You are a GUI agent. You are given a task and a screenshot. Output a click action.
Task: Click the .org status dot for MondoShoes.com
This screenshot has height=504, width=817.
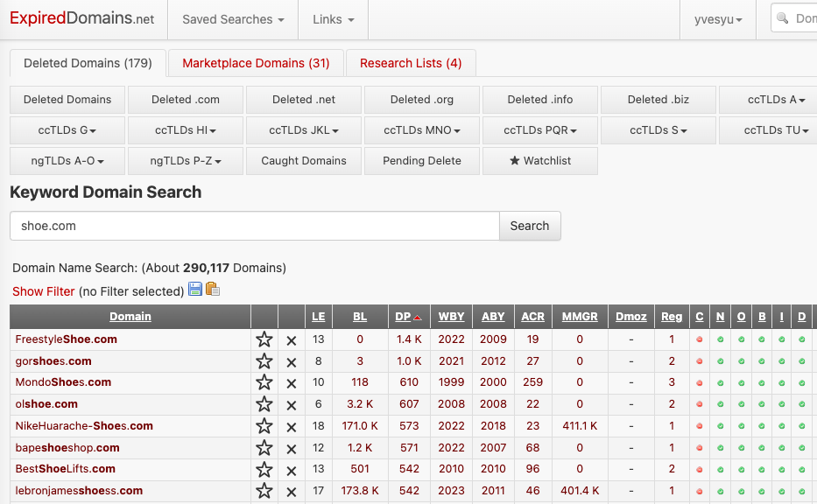(x=741, y=382)
